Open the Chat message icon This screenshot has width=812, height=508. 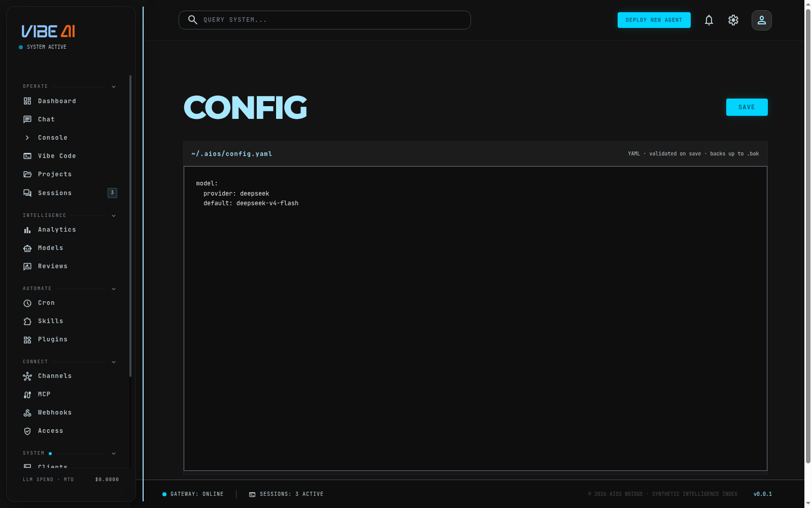(27, 119)
